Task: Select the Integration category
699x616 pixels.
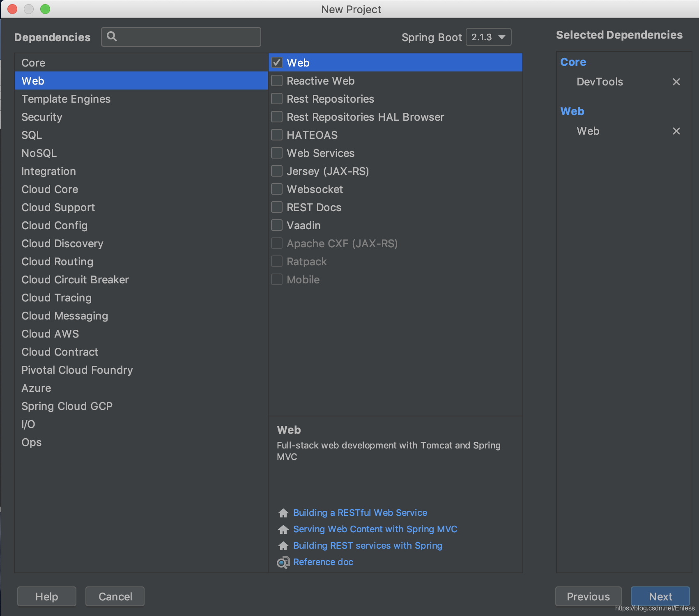Action: (141, 171)
